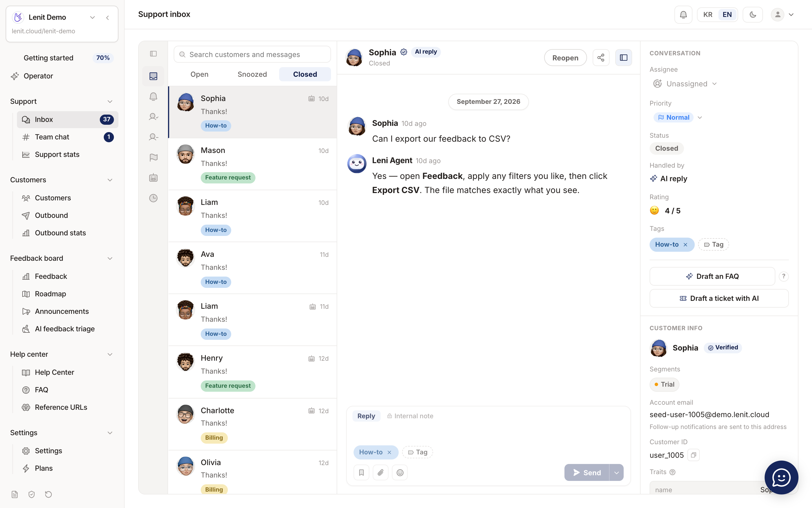Open the bot-handled conversations icon
Screen dimensions: 812x508
click(x=153, y=178)
